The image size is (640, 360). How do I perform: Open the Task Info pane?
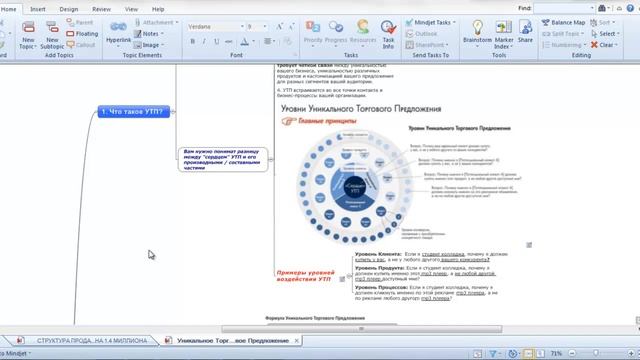[x=388, y=35]
